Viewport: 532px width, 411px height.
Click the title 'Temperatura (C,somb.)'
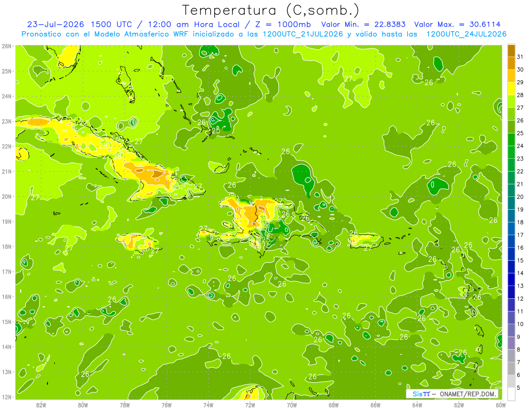[271, 10]
